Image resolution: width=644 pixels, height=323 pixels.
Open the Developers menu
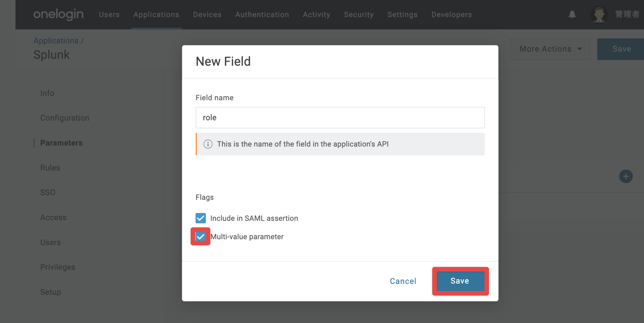pyautogui.click(x=452, y=15)
